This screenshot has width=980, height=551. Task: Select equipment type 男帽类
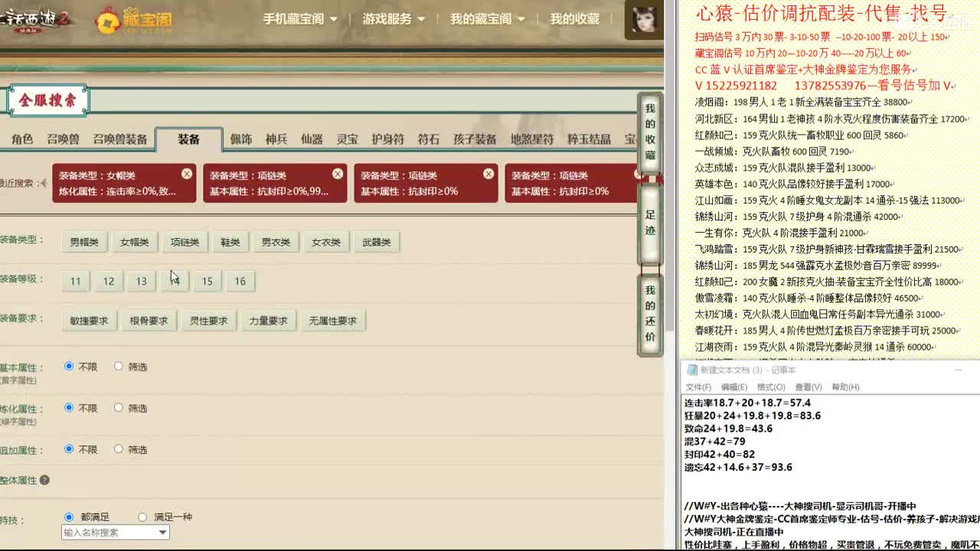[x=84, y=242]
